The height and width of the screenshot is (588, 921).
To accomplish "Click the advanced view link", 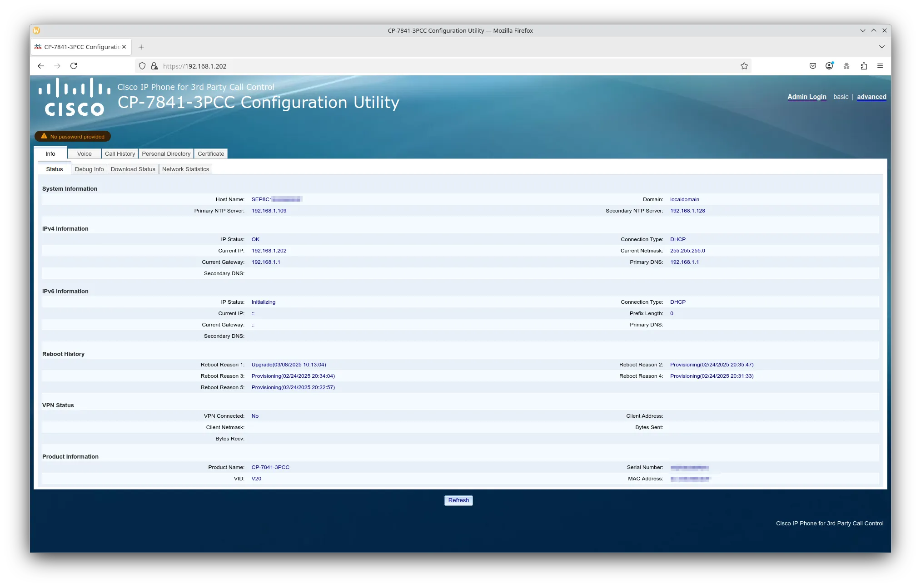I will pos(871,97).
